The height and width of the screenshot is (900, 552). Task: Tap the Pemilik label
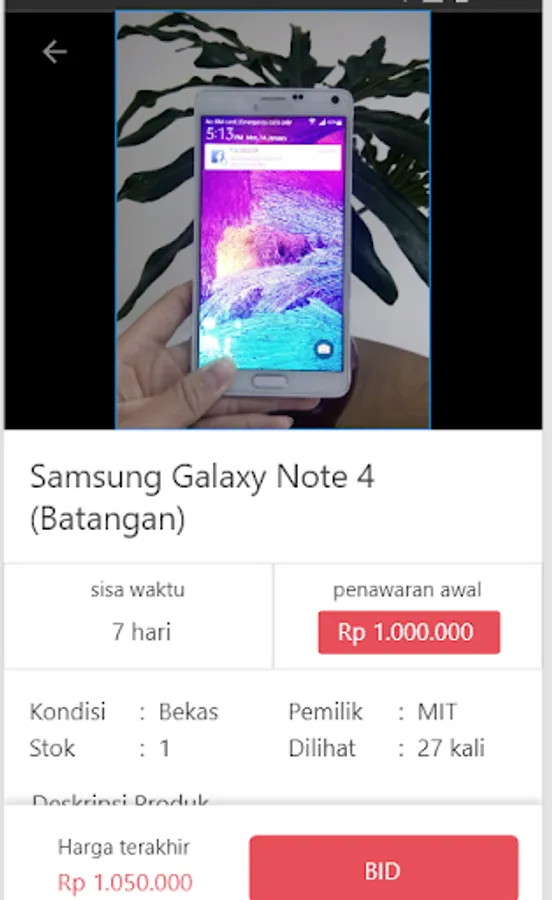pyautogui.click(x=325, y=712)
